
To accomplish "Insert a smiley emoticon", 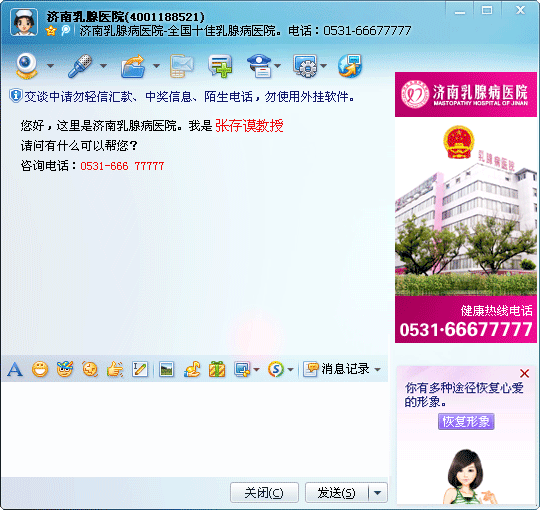I will (x=40, y=370).
